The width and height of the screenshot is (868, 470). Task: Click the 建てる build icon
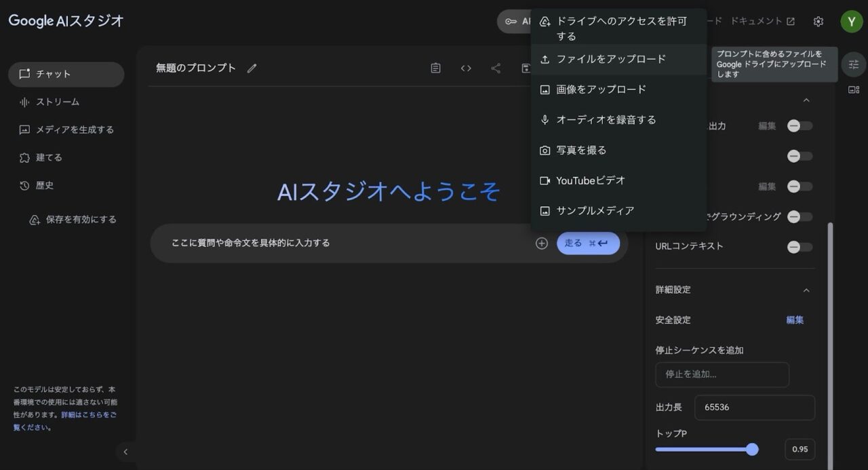coord(25,157)
